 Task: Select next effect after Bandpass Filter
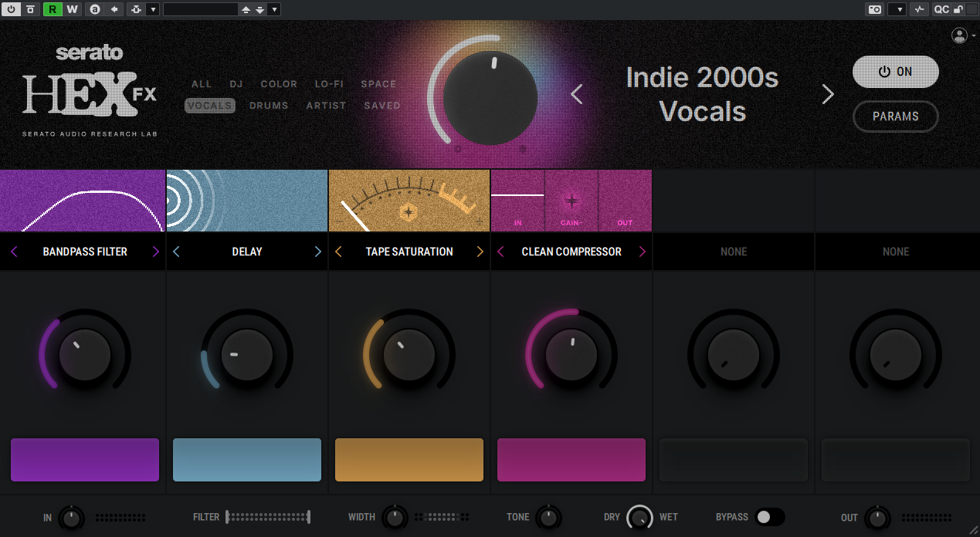pos(156,252)
